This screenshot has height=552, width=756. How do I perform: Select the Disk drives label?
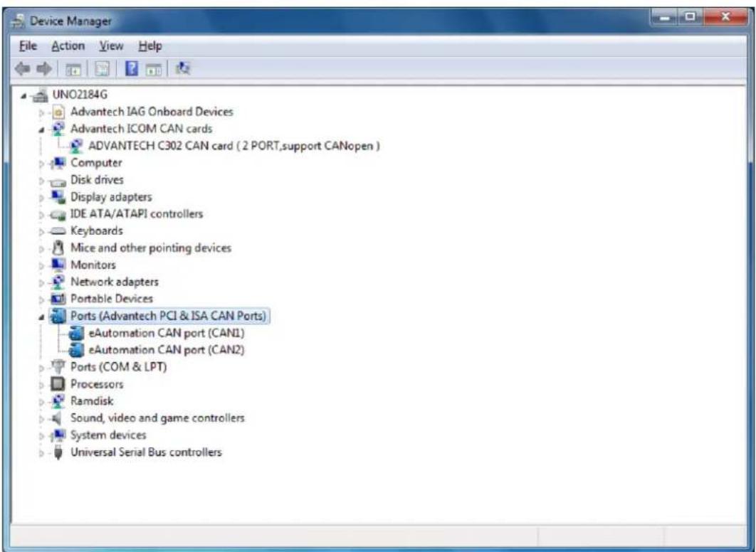pos(97,180)
